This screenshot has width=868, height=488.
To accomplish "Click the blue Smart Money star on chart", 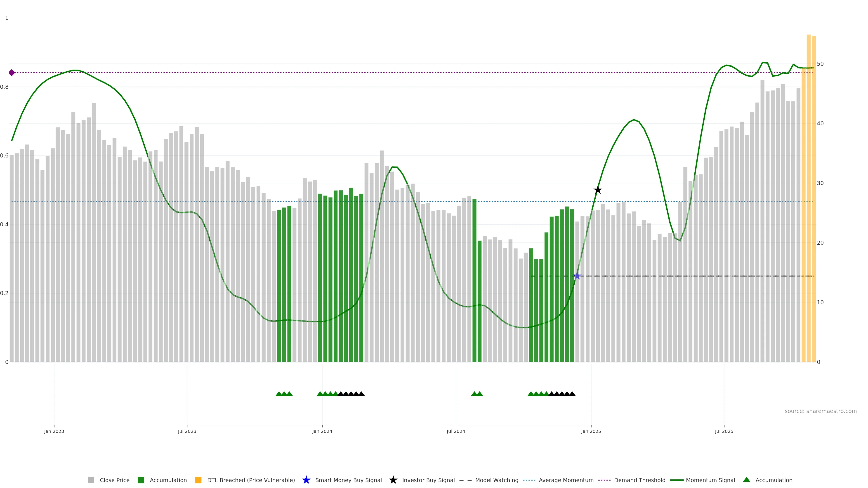I will 577,276.
